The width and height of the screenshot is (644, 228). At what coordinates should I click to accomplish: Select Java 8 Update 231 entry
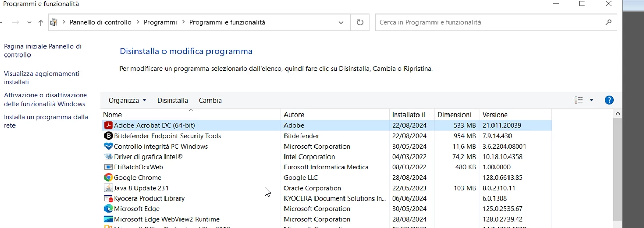pos(141,188)
